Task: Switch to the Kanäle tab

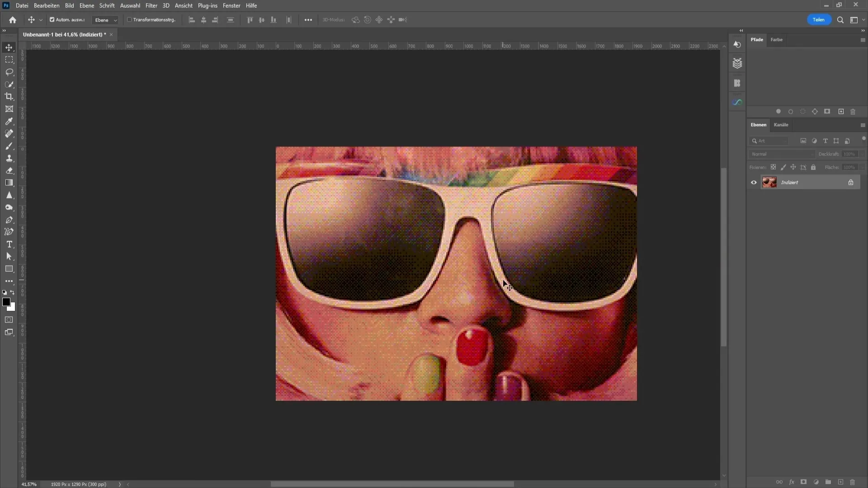Action: [x=781, y=125]
